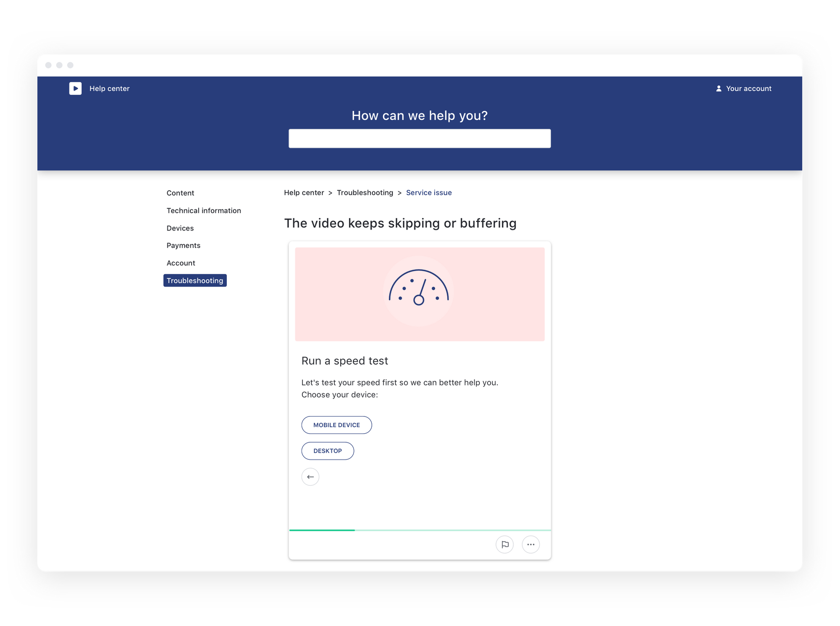The width and height of the screenshot is (840, 626).
Task: Click the breadcrumb arrow between Help center and Troubleshooting
Action: click(x=331, y=193)
